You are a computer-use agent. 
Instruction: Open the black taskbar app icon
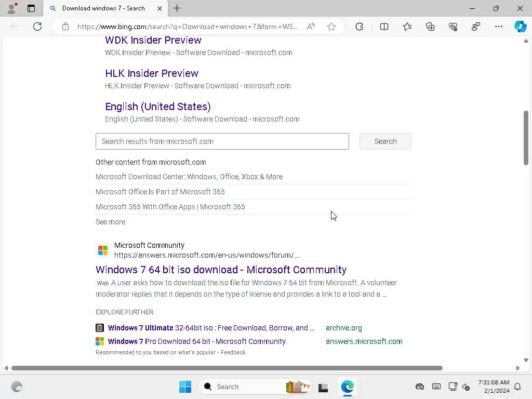coord(323,387)
